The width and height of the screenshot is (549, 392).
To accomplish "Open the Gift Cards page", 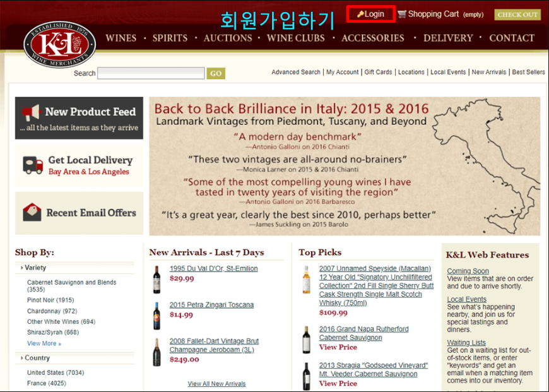I will pyautogui.click(x=378, y=72).
